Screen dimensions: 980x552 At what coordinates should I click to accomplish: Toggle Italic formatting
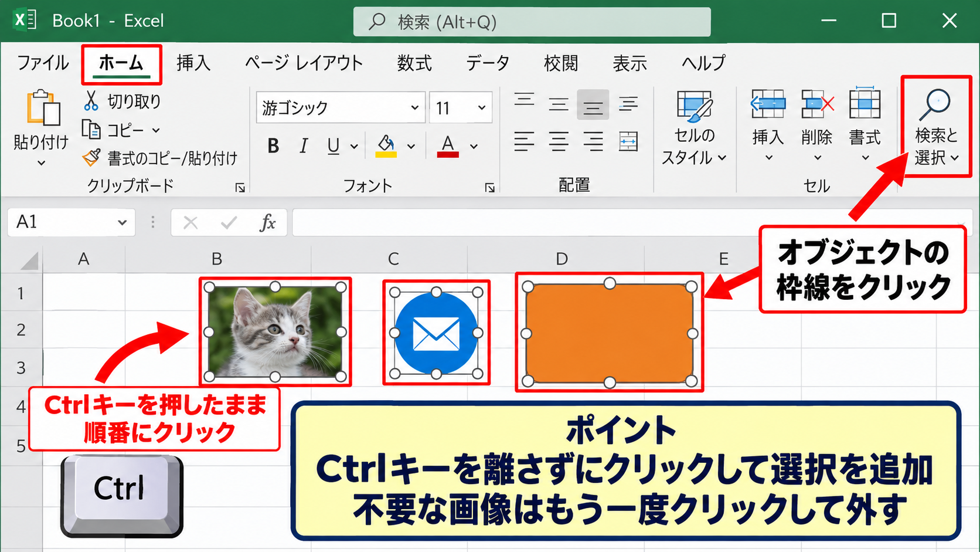tap(303, 146)
